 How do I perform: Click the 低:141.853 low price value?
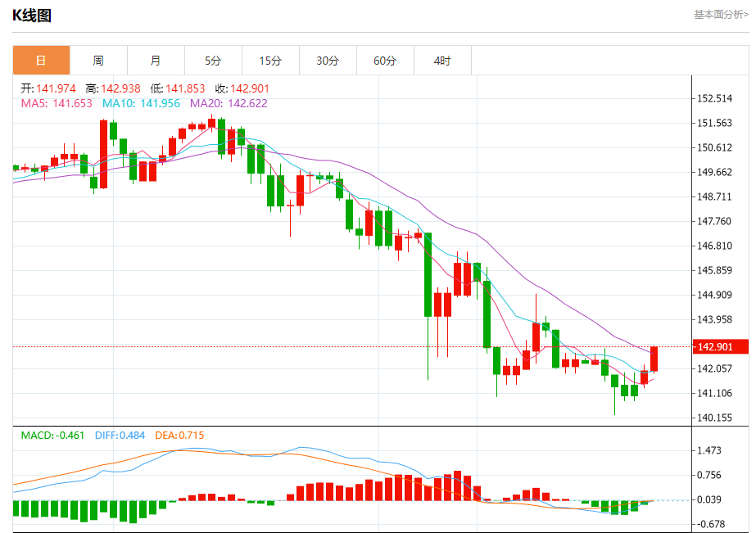tap(178, 88)
